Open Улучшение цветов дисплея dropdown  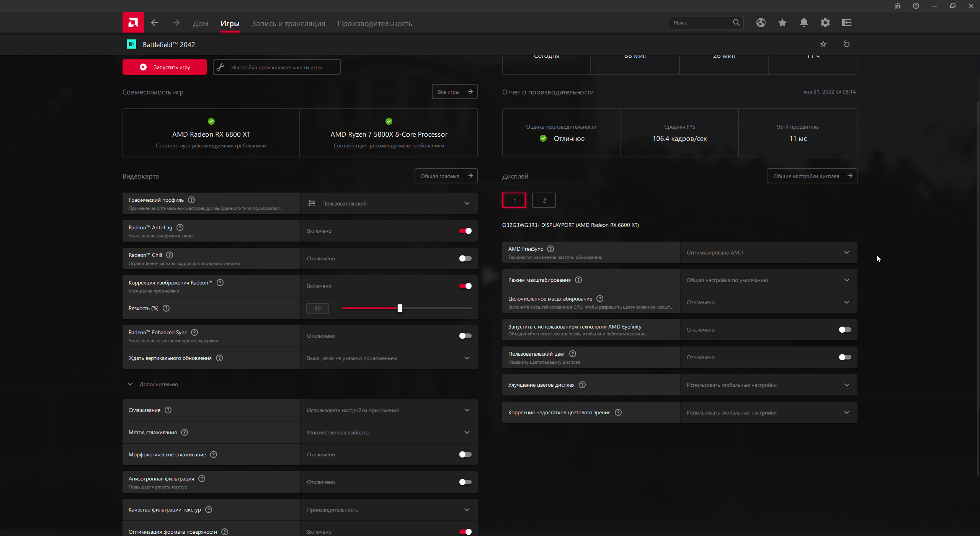click(769, 385)
